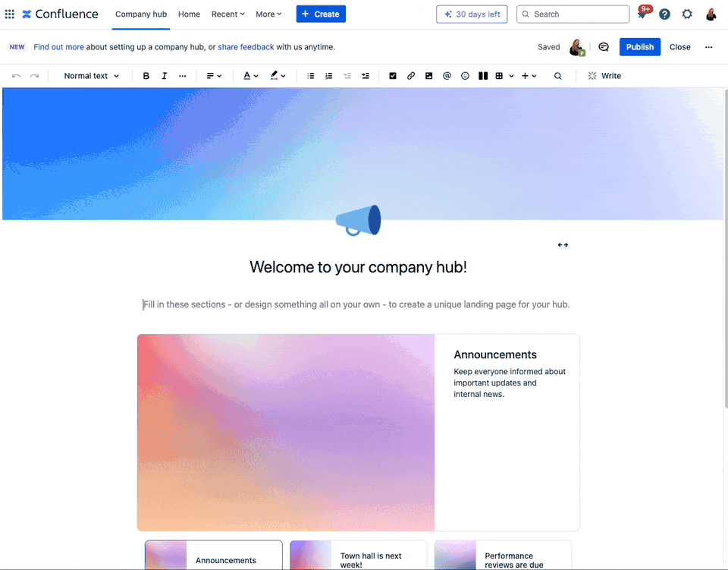Image resolution: width=728 pixels, height=570 pixels.
Task: Toggle bold formatting in the editor toolbar
Action: [146, 76]
